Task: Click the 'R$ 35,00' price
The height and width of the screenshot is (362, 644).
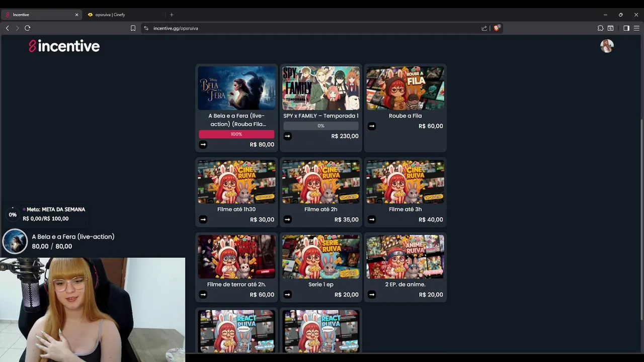Action: [347, 220]
